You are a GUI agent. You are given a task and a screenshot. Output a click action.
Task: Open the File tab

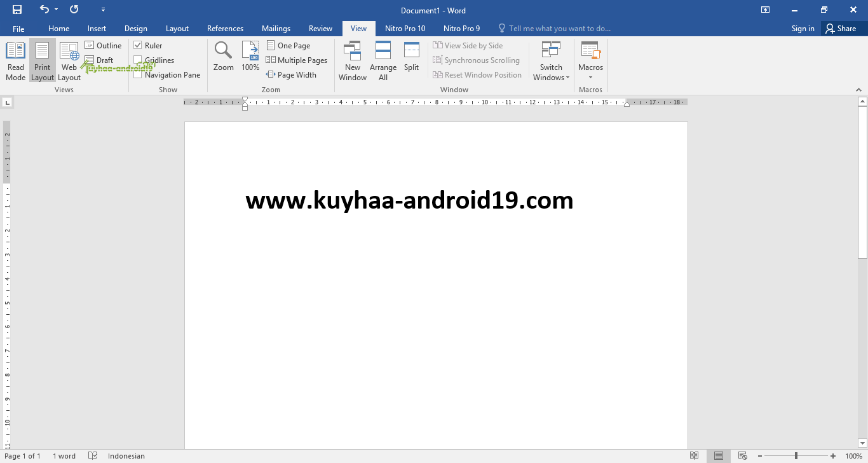click(18, 29)
